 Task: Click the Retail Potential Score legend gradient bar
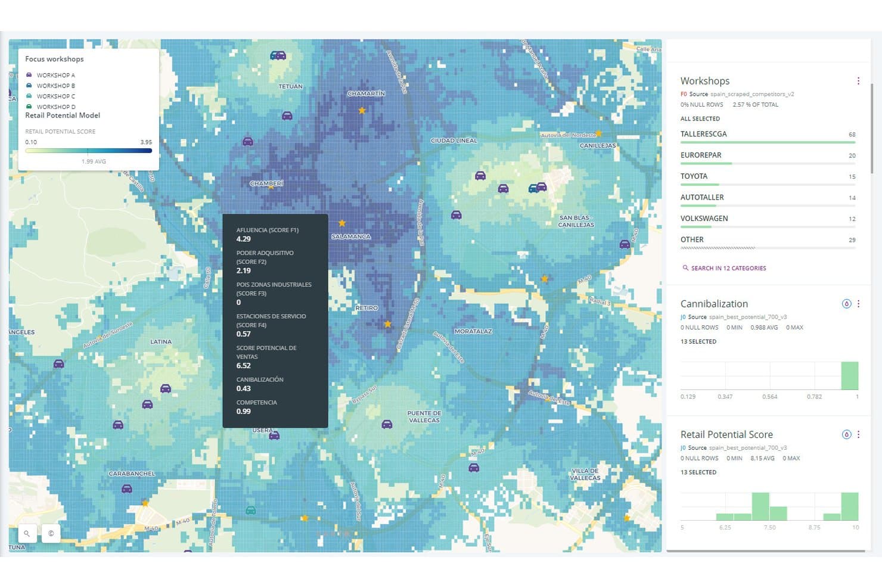click(88, 151)
